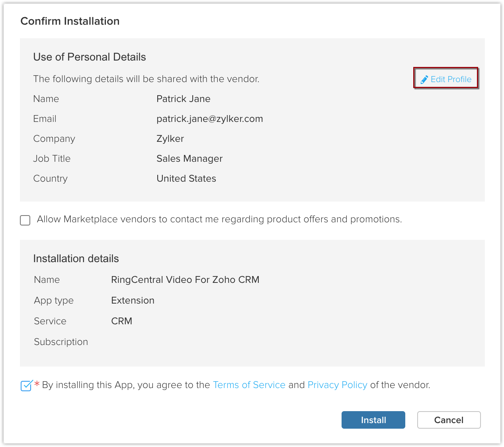Click the Installation details heading

click(76, 259)
